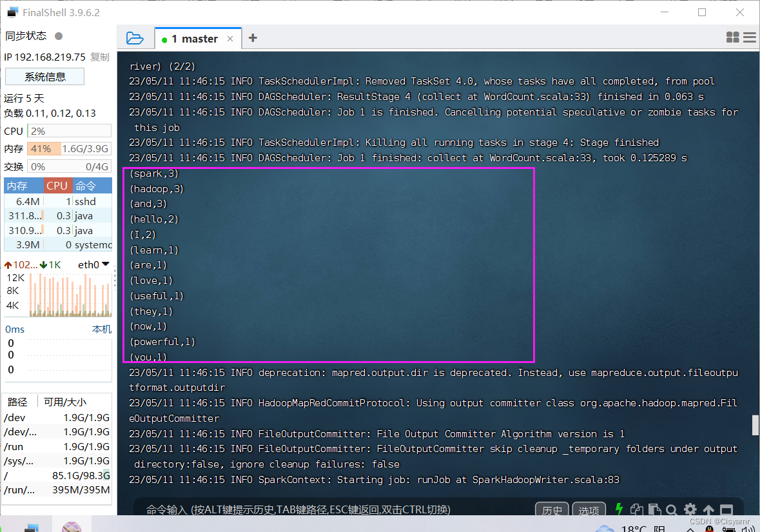Click the (hadoop,3) output line

pyautogui.click(x=157, y=189)
